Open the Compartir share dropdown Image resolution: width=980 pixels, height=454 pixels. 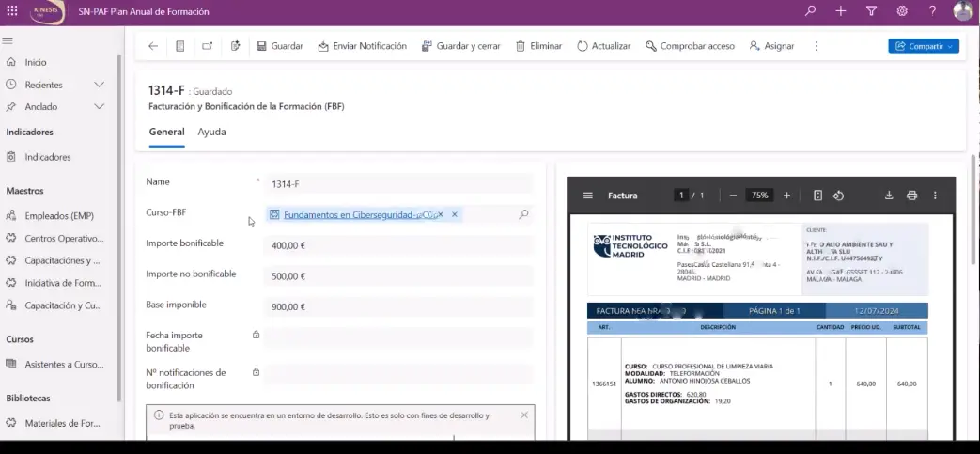click(924, 46)
